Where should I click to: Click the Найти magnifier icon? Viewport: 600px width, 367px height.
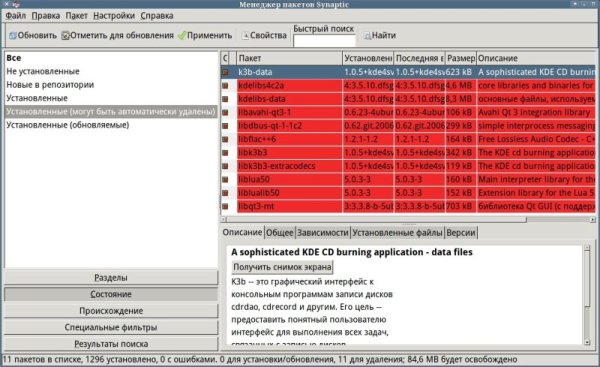367,36
